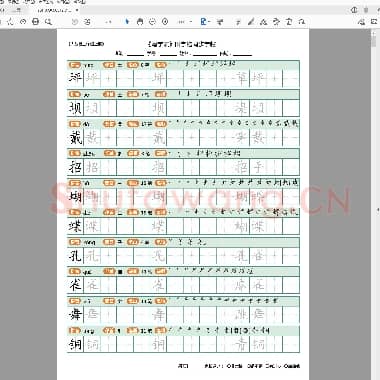Click the notification bell icon
The image size is (380, 380).
tap(366, 10)
